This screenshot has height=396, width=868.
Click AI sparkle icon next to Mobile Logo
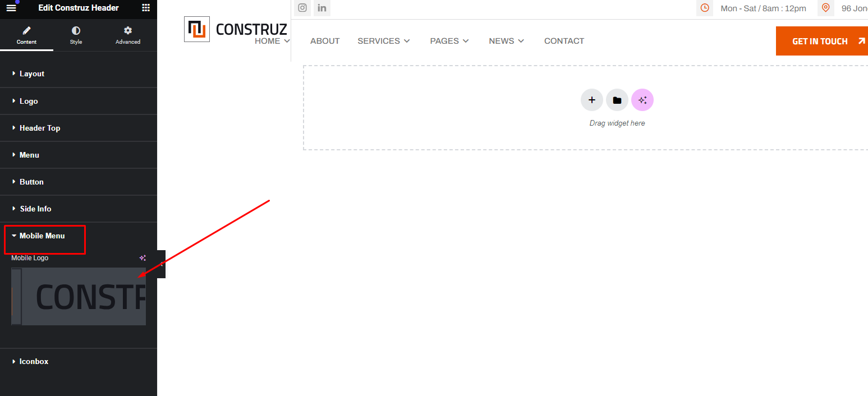pyautogui.click(x=143, y=258)
